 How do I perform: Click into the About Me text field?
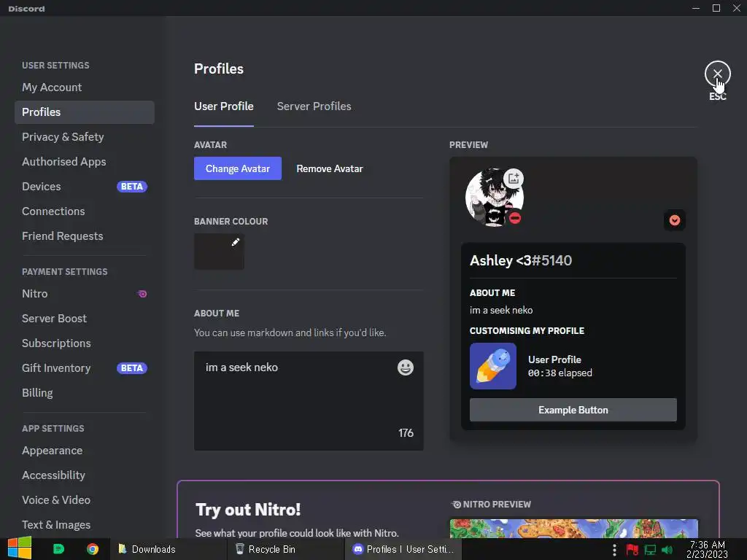coord(309,400)
